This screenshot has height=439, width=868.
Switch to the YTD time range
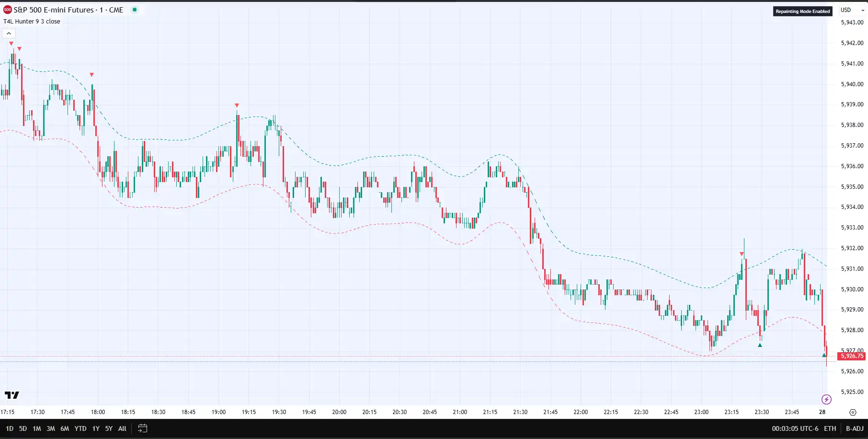click(80, 428)
